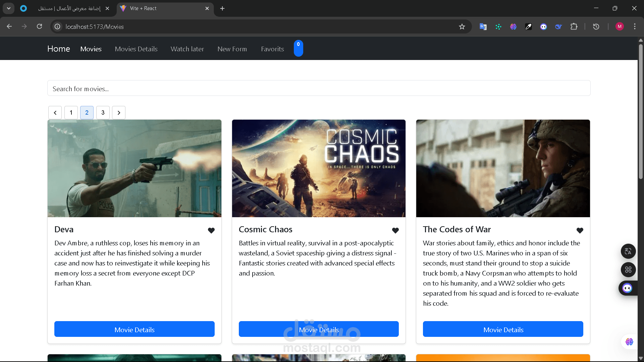Click the round robot-face extension icon in the toolbar

543,26
